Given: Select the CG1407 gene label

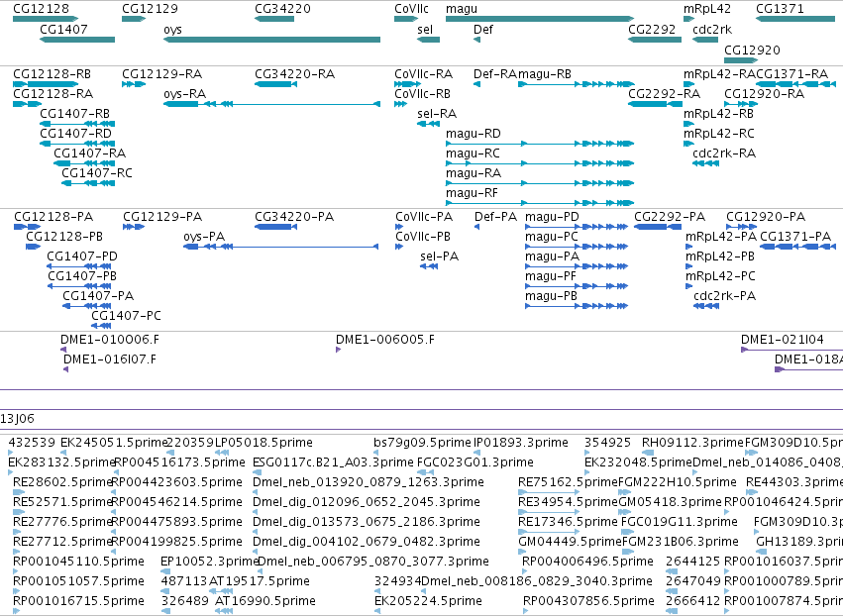Looking at the screenshot, I should point(63,29).
